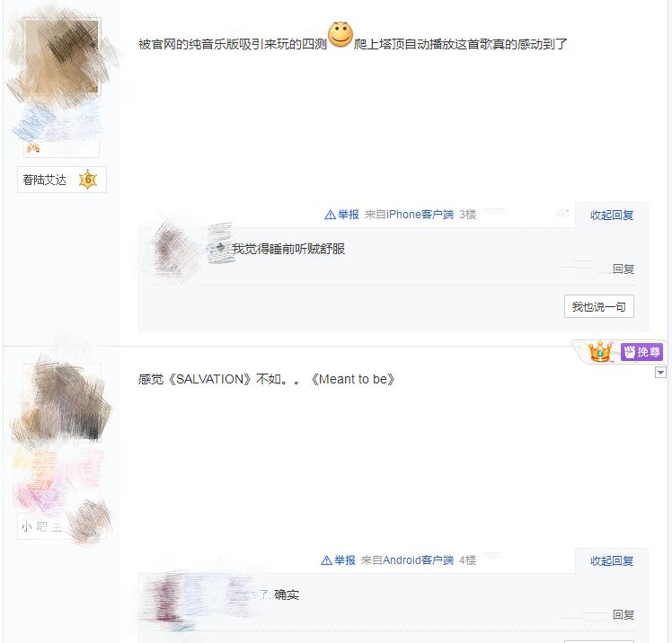Collapse replies with 收起回复 on the 4楼 post

[612, 560]
